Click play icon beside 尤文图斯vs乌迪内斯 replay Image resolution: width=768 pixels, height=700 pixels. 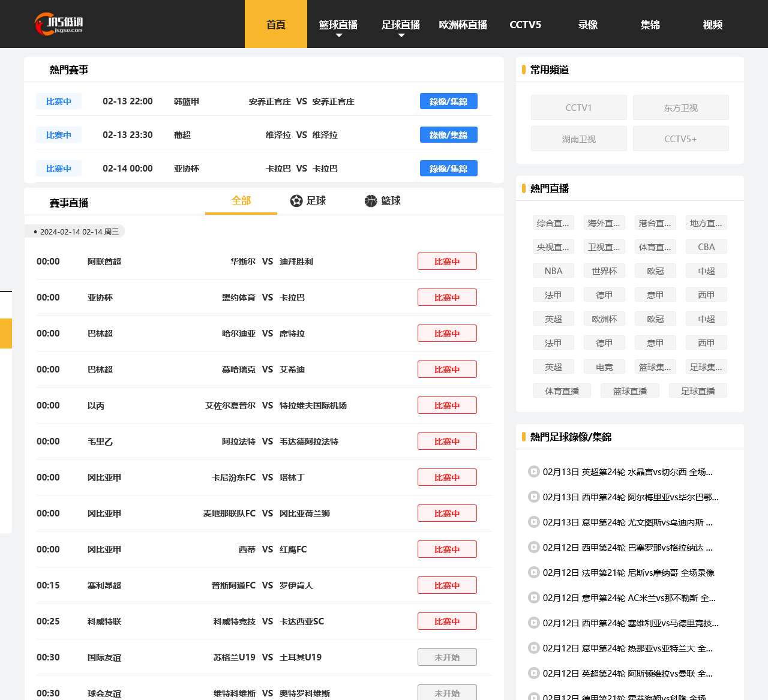pos(533,522)
